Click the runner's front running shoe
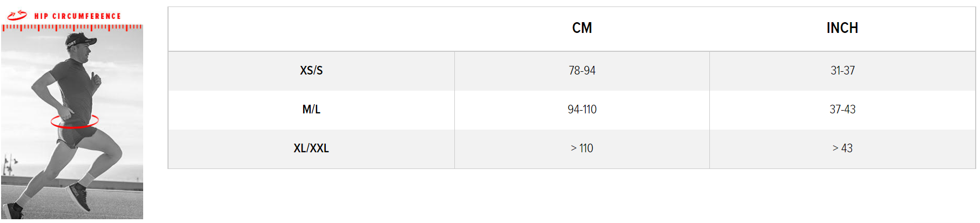The height and width of the screenshot is (223, 980). coord(78,198)
